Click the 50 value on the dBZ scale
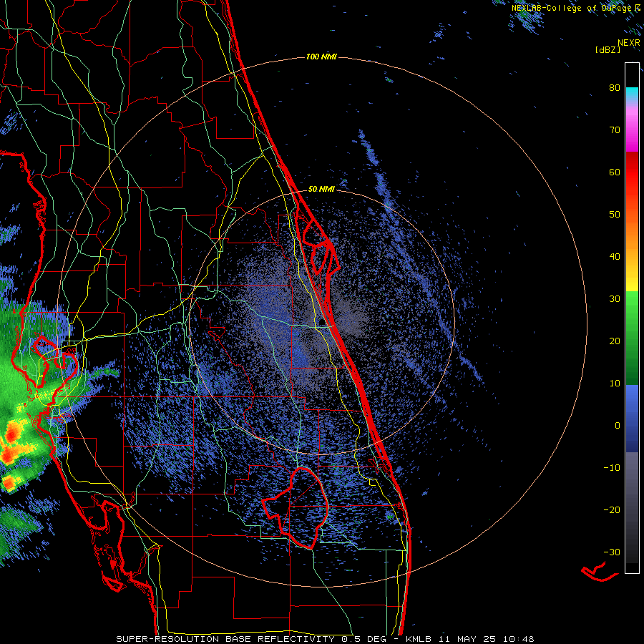 [x=615, y=215]
